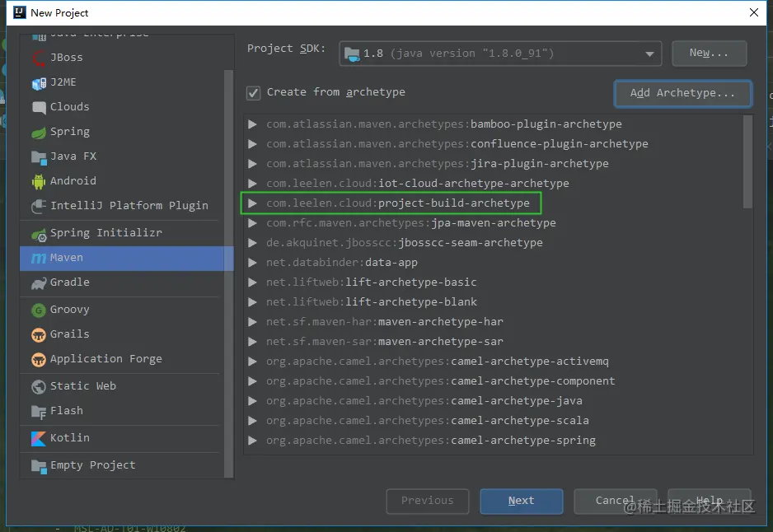773x532 pixels.
Task: Open the Project SDK dropdown arrow
Action: [649, 54]
